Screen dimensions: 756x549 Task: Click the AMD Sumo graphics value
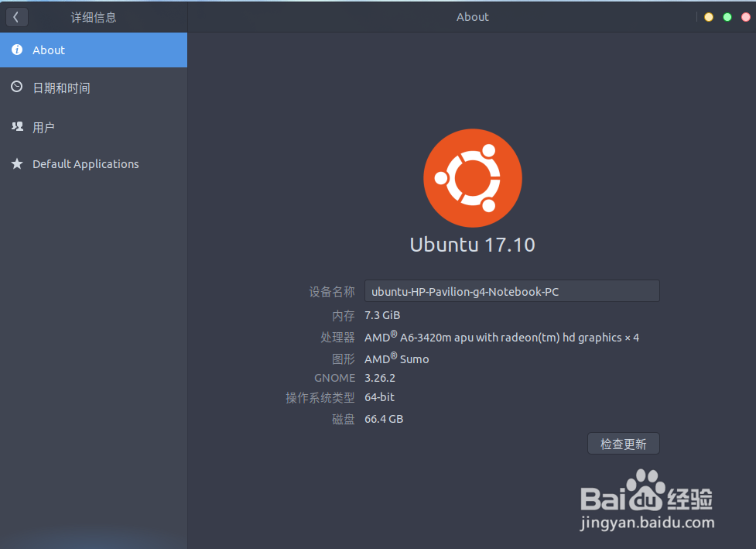click(397, 359)
